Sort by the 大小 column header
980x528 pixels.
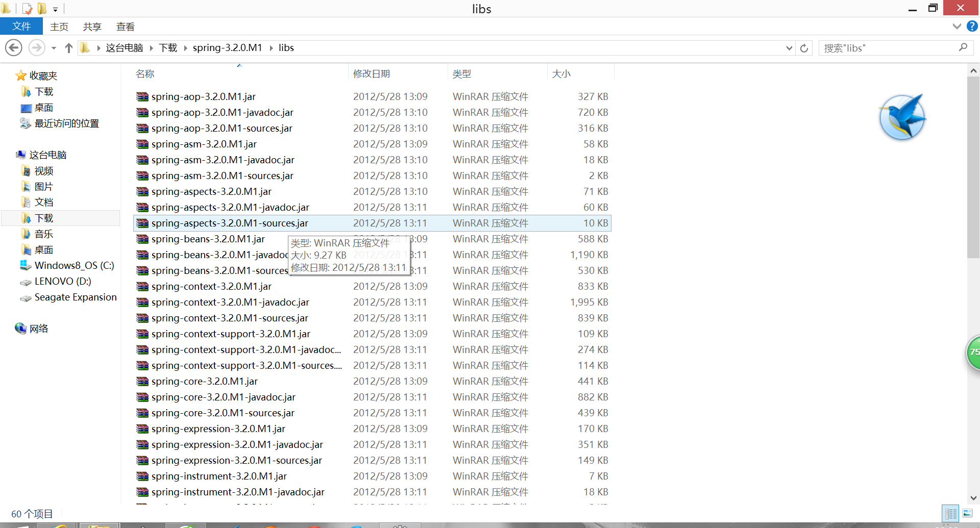pyautogui.click(x=561, y=74)
